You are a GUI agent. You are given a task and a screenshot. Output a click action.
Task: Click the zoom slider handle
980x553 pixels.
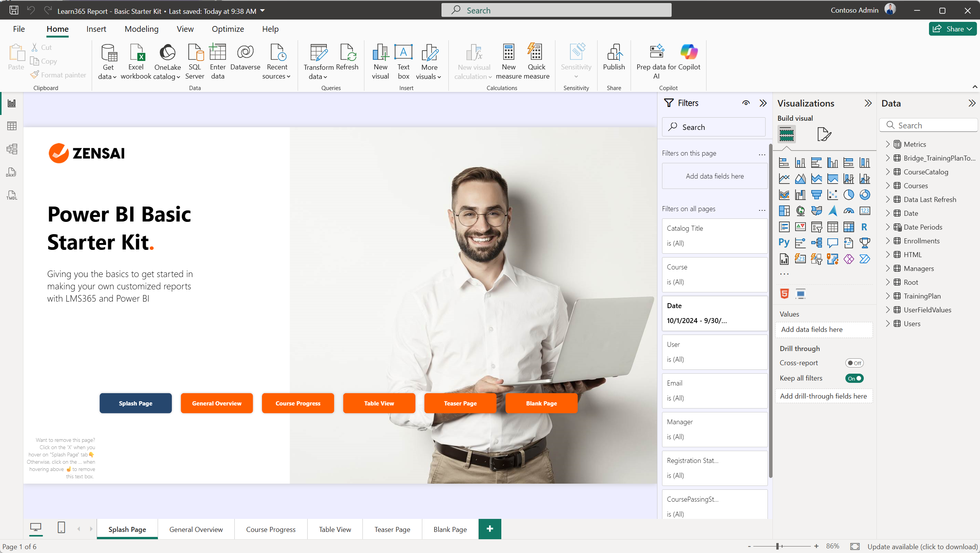pyautogui.click(x=777, y=546)
